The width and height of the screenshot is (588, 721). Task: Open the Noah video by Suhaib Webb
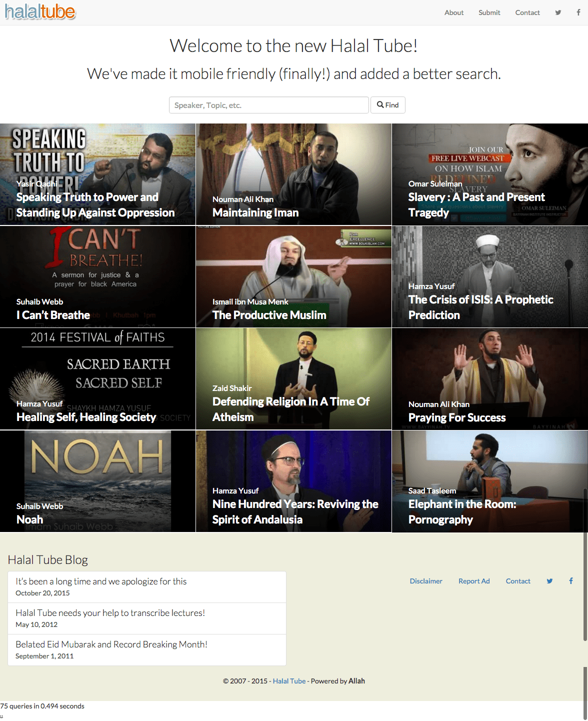[x=97, y=481]
